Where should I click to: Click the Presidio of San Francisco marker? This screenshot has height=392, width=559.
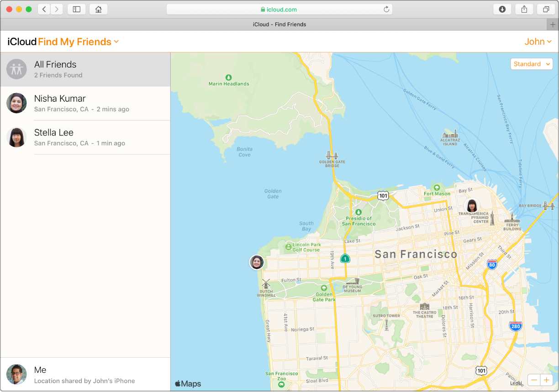tap(359, 212)
